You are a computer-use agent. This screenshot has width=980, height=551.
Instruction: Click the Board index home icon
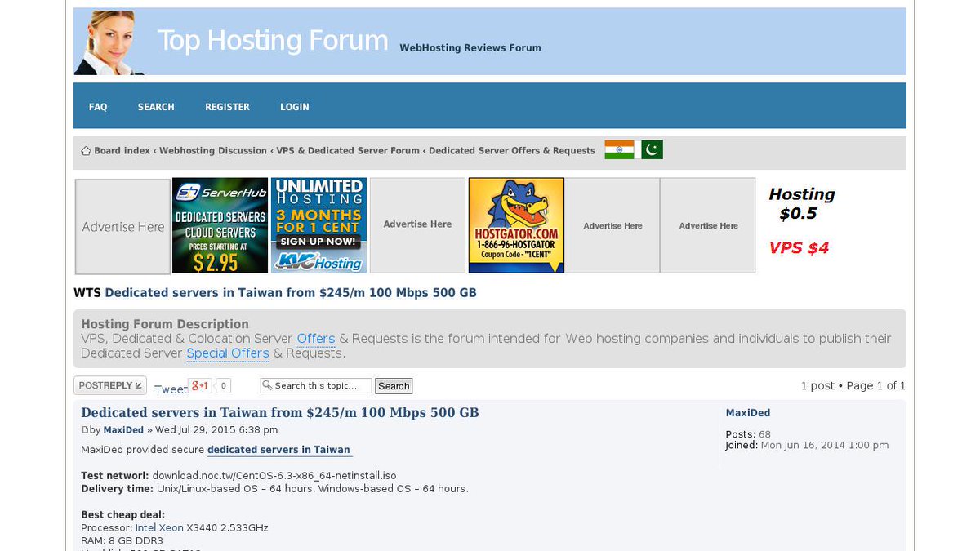pos(85,150)
